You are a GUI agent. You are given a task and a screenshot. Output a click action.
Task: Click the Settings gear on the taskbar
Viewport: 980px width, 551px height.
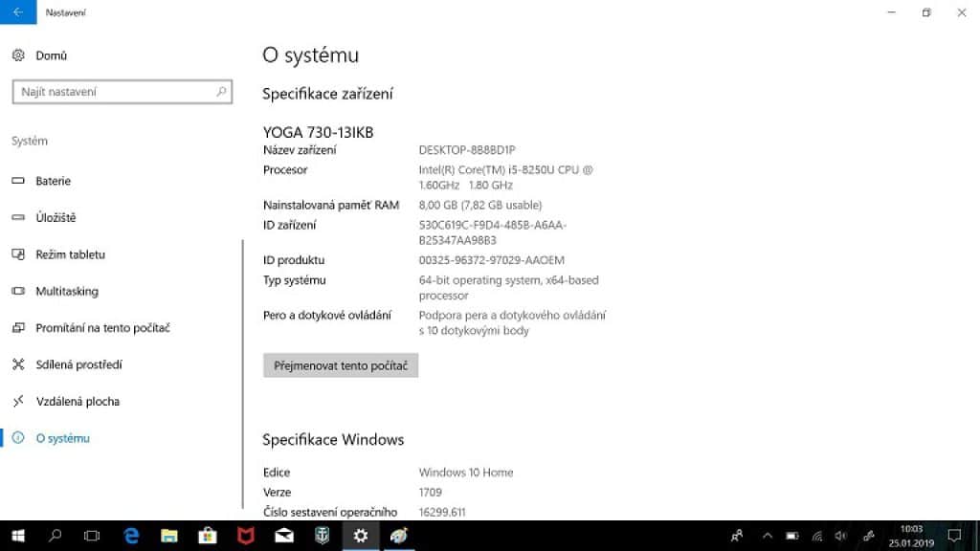[361, 536]
